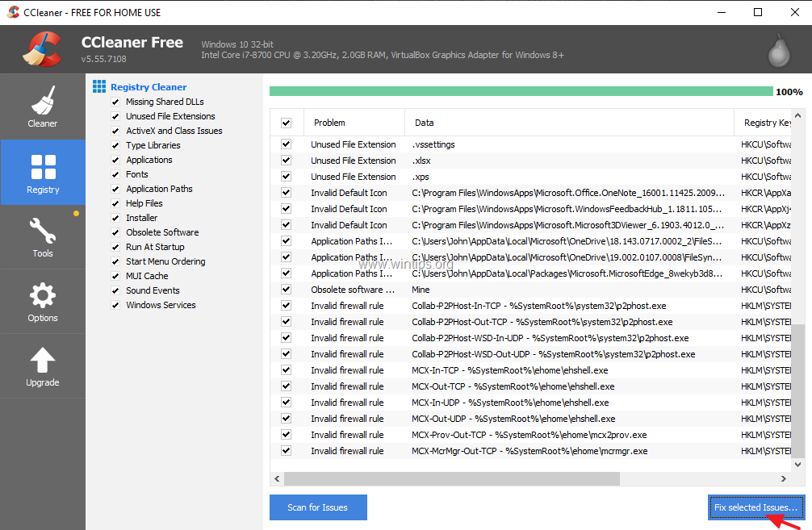Uncheck the .vssettings issue row
Viewport: 812px width, 530px height.
[x=286, y=144]
